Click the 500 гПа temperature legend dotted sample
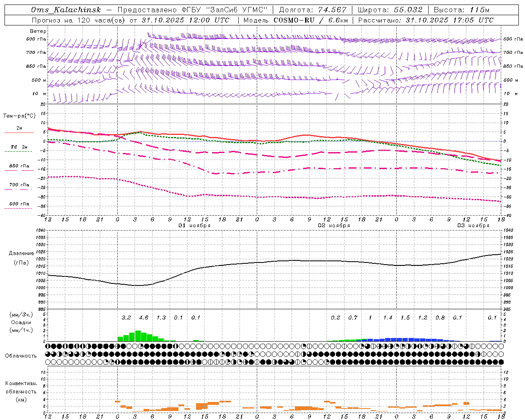Viewport: 525px width, 420px height. click(x=19, y=208)
